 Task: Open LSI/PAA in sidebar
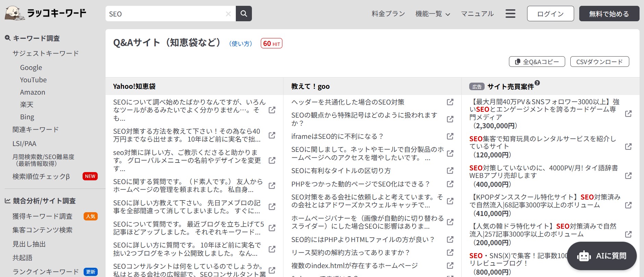click(24, 144)
